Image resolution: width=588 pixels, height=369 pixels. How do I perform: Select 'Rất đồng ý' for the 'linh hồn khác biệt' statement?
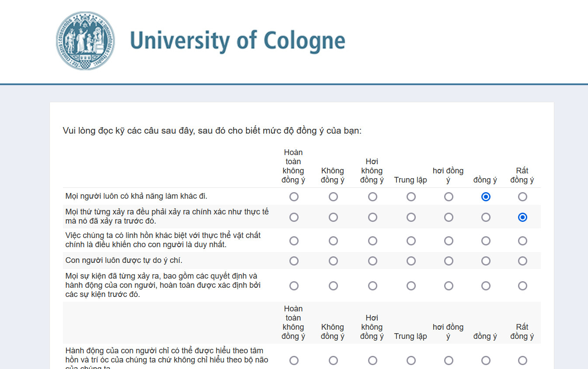click(x=522, y=241)
